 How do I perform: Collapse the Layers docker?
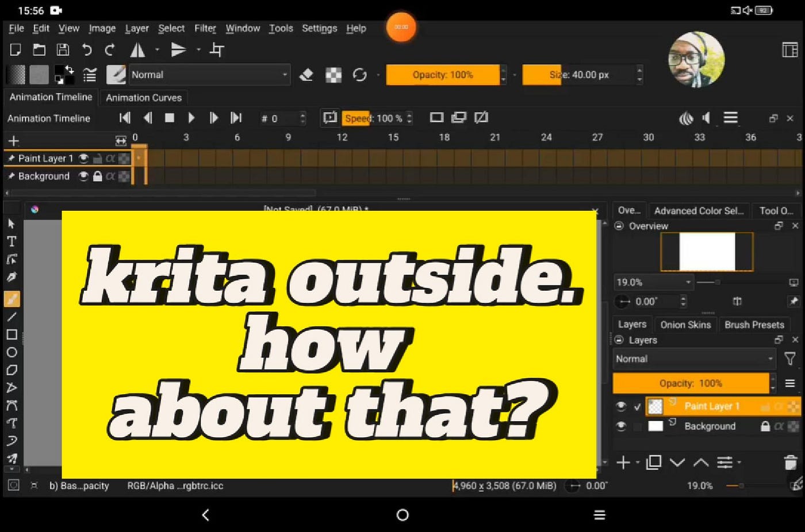(619, 340)
